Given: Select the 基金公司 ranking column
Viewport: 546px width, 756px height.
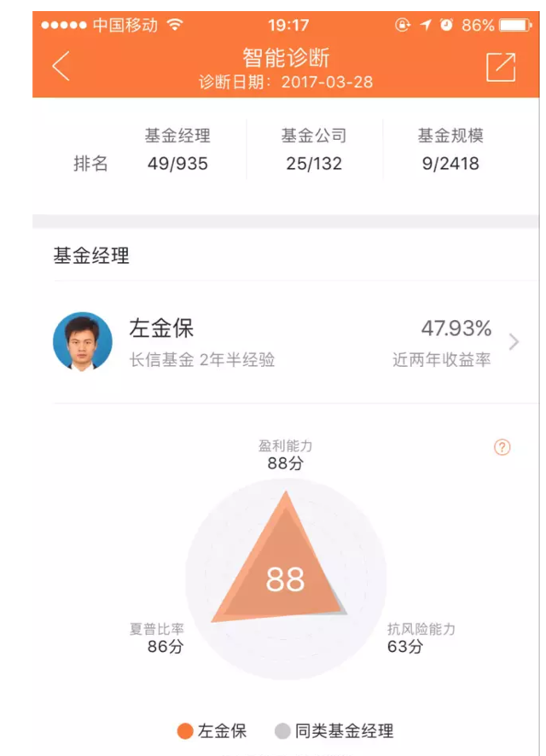Looking at the screenshot, I should [314, 149].
